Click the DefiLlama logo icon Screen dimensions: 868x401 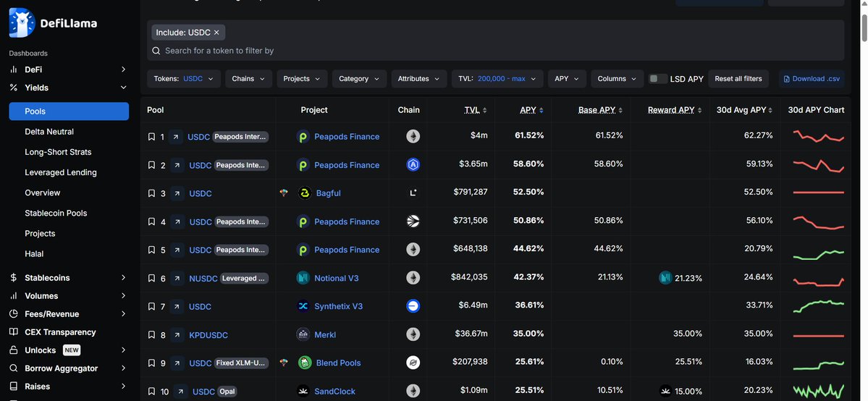pyautogui.click(x=22, y=22)
